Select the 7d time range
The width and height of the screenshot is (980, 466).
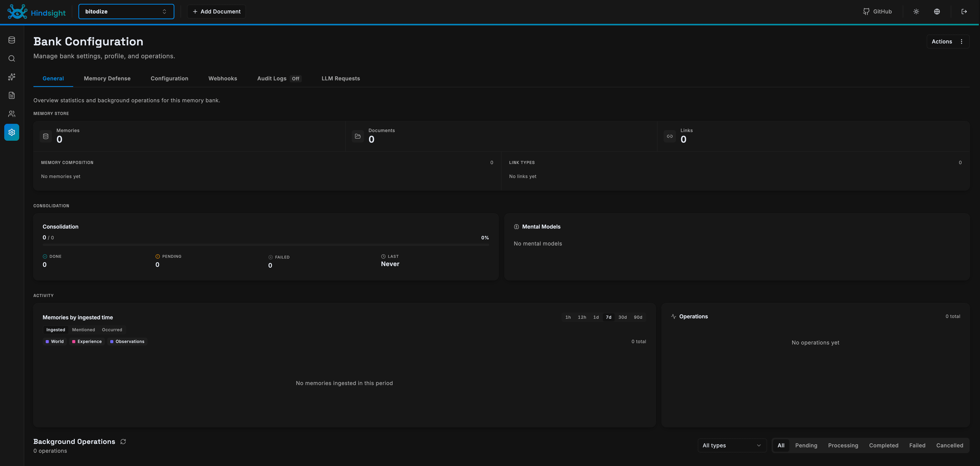point(609,317)
